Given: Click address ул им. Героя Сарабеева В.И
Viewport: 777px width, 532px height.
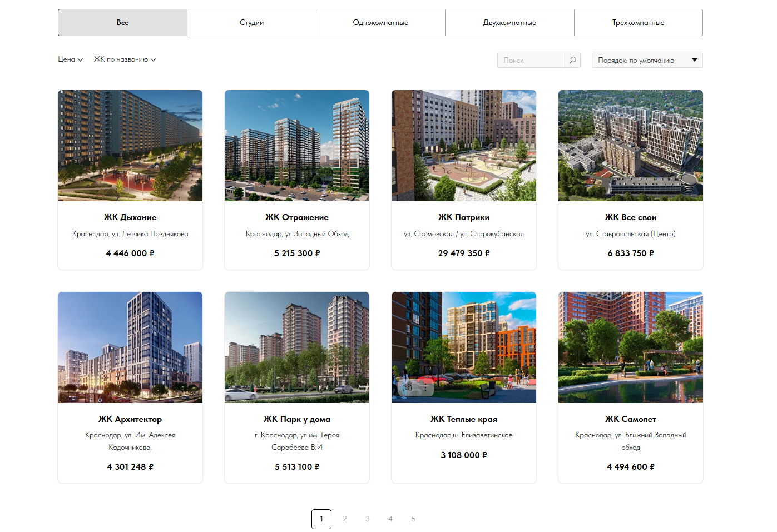Looking at the screenshot, I should [x=297, y=441].
